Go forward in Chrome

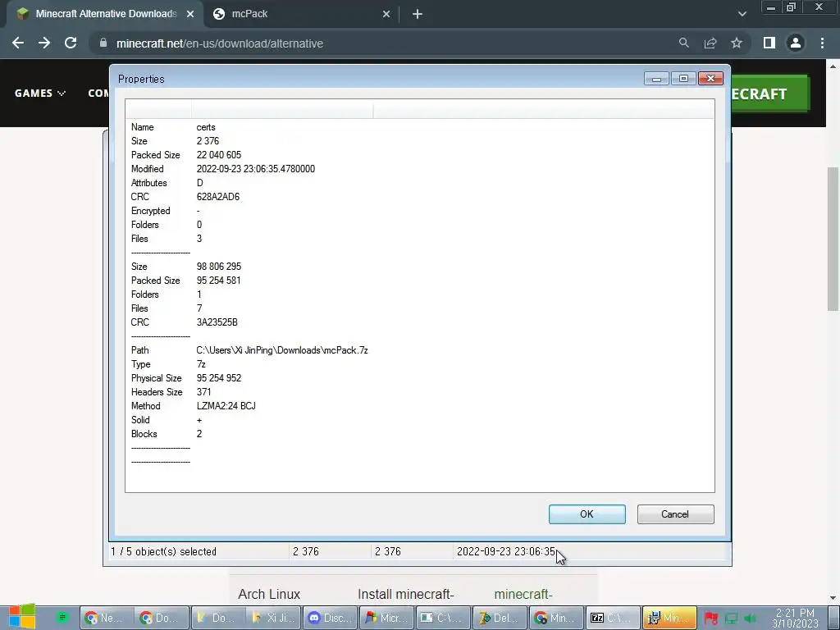point(44,43)
